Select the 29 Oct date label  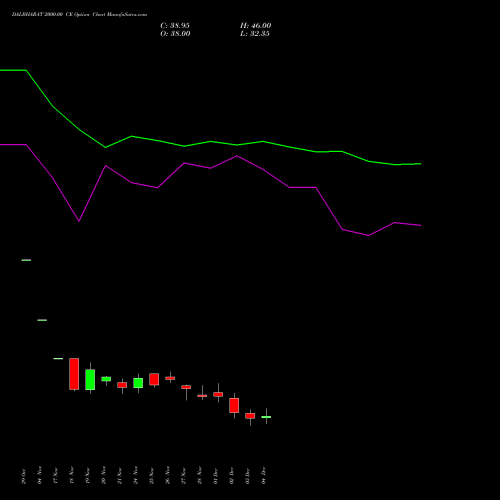coord(23,476)
